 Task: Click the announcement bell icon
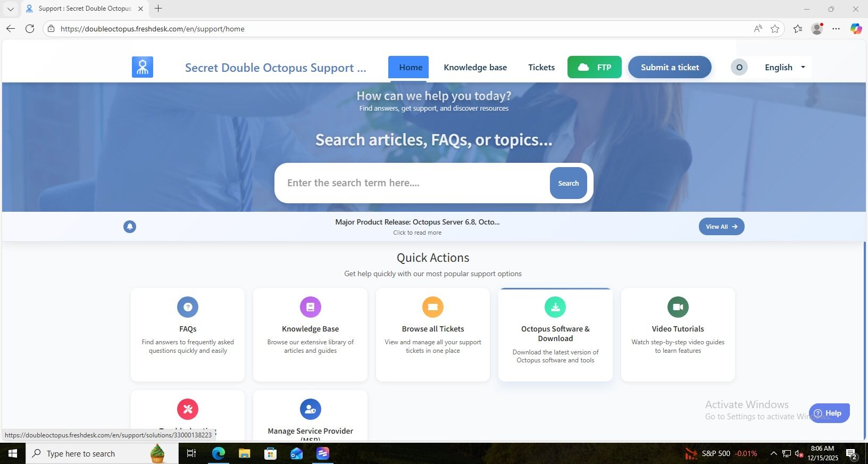[x=130, y=227]
